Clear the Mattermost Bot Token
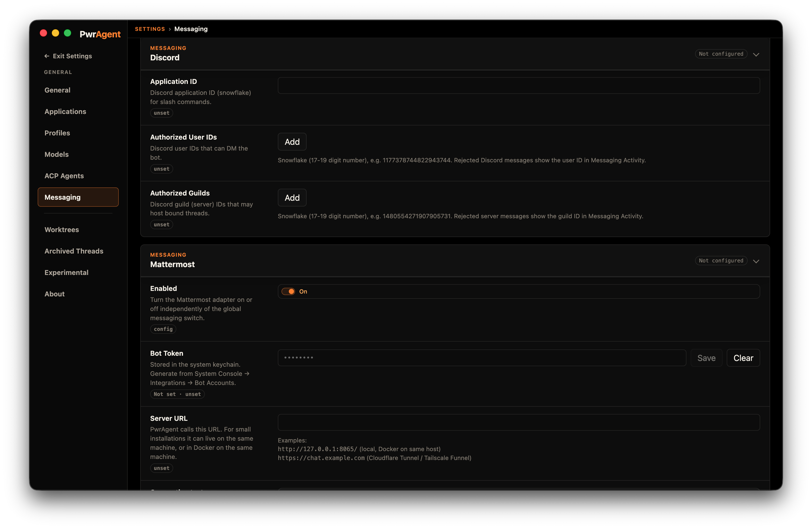 743,358
